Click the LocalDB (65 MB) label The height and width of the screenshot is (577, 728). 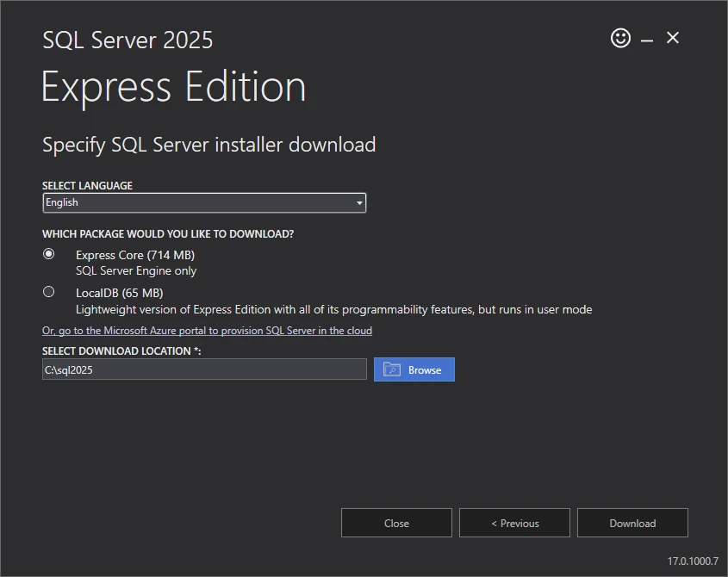click(x=119, y=293)
